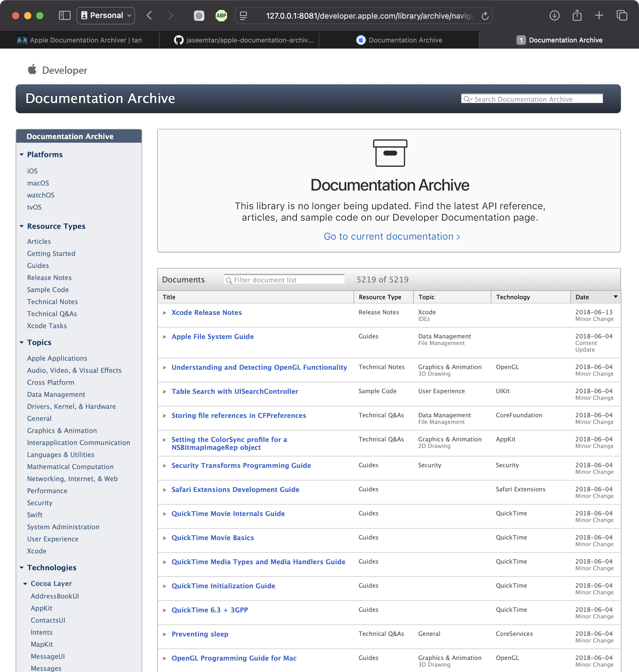This screenshot has width=639, height=672.
Task: Open Understanding and Detecting OpenGL Functionality
Action: tap(259, 367)
